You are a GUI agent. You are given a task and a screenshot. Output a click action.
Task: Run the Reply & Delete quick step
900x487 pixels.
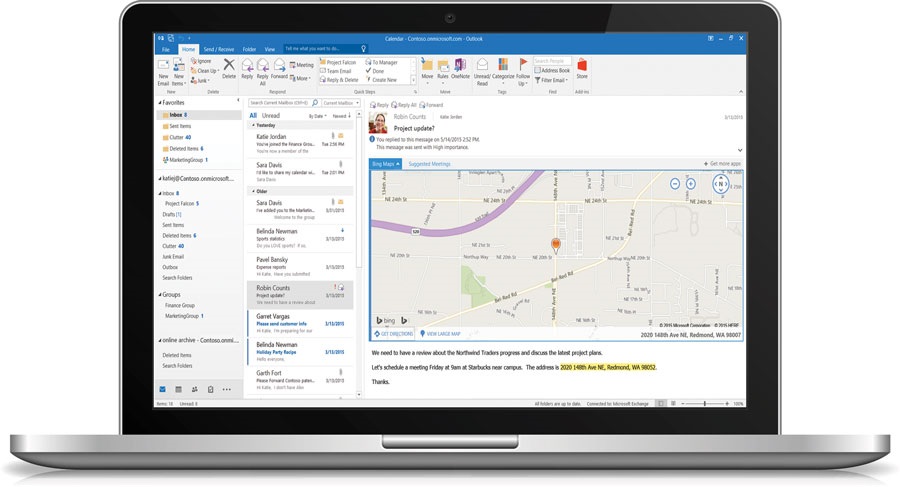pos(339,80)
